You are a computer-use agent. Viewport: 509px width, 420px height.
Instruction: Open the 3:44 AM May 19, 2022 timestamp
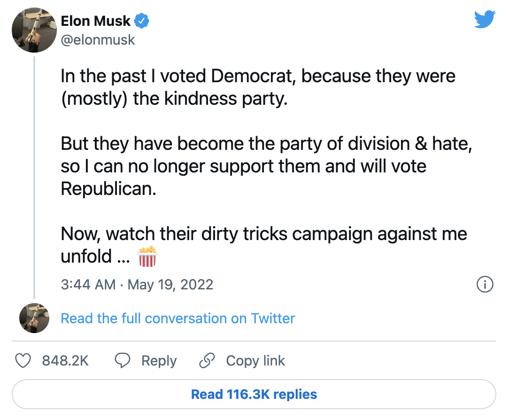(137, 284)
